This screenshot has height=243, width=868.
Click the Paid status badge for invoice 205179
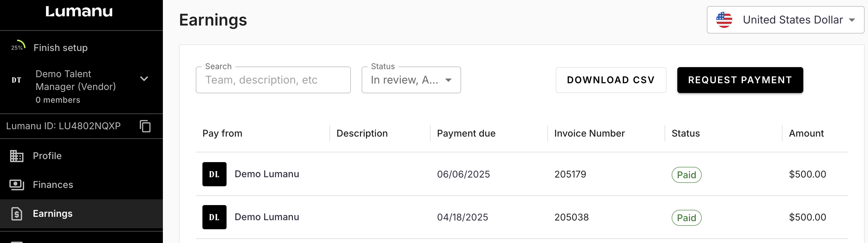tap(686, 175)
